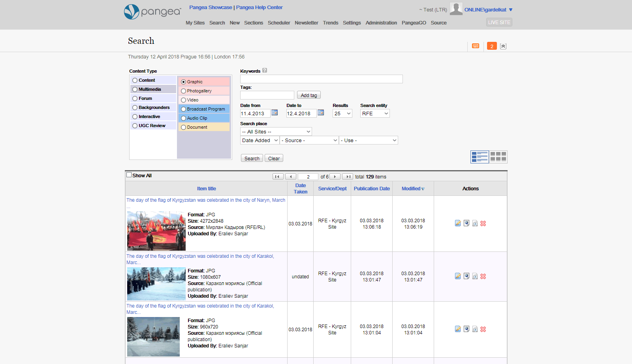Collapse header using the double-chevron up icon
Image resolution: width=632 pixels, height=364 pixels.
503,46
